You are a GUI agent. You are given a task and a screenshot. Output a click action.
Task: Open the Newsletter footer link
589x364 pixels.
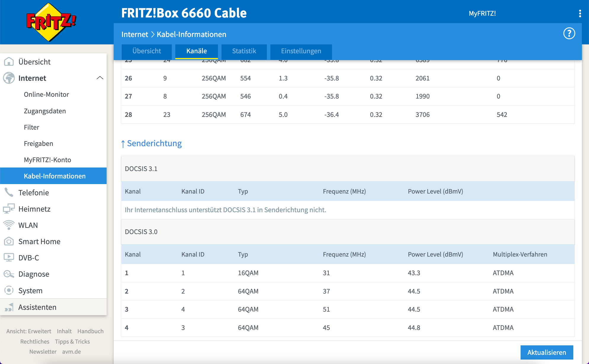[43, 352]
